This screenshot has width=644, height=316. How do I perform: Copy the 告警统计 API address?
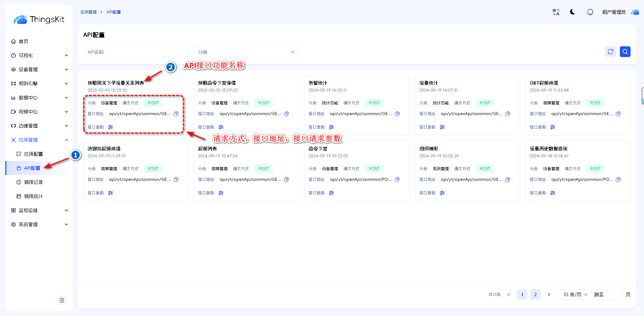coord(397,114)
